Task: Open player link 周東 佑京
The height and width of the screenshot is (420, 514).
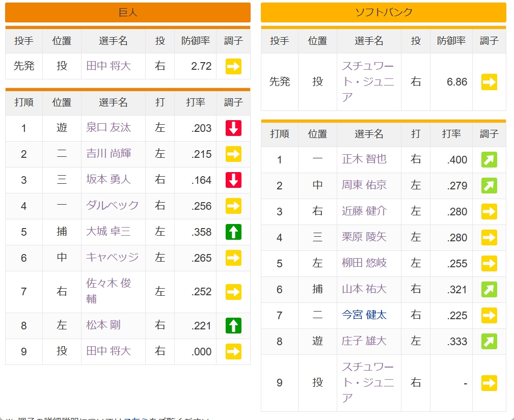Action: (364, 185)
